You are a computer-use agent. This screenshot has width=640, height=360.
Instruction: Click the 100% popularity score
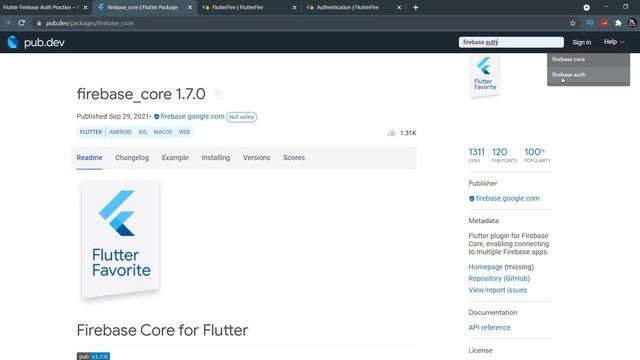click(x=537, y=155)
